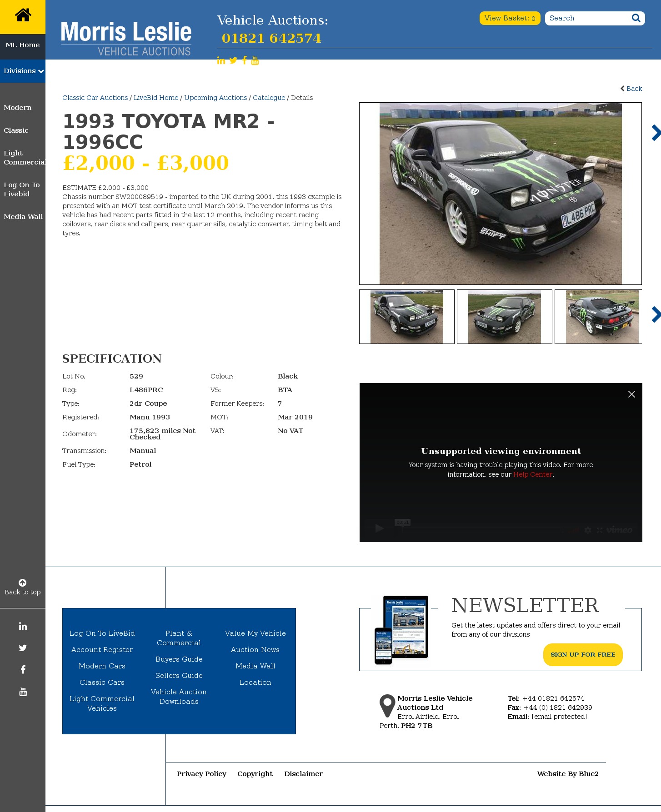Open Privacy Policy link
The image size is (661, 812).
[x=201, y=774]
